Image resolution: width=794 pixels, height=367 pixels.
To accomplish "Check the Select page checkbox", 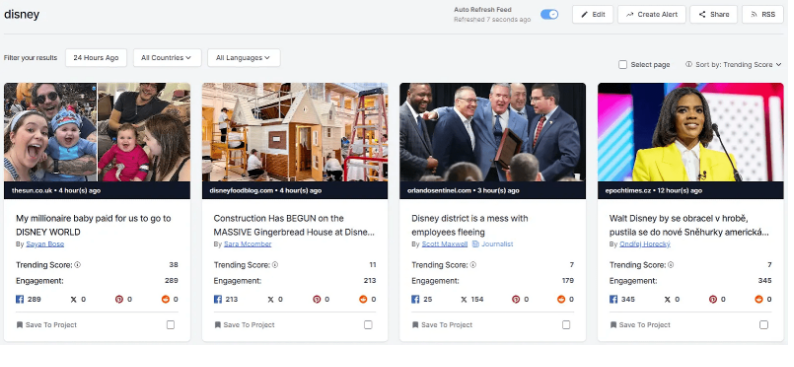I will 623,64.
